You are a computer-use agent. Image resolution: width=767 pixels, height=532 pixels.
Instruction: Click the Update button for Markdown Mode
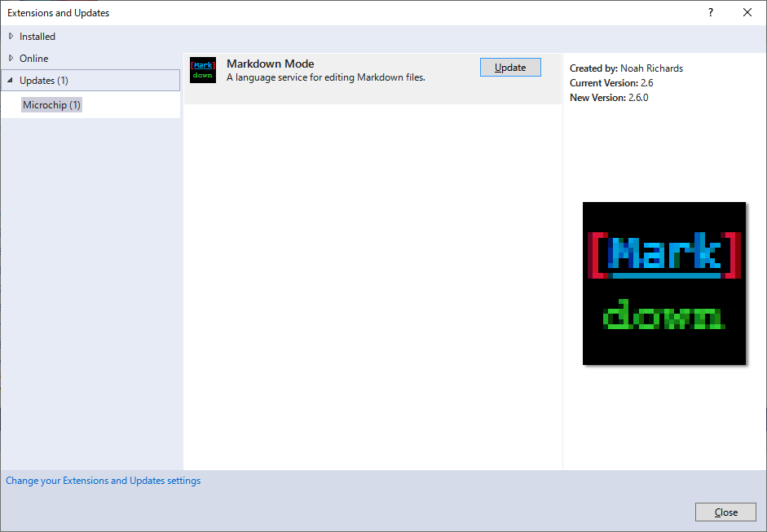pos(510,68)
